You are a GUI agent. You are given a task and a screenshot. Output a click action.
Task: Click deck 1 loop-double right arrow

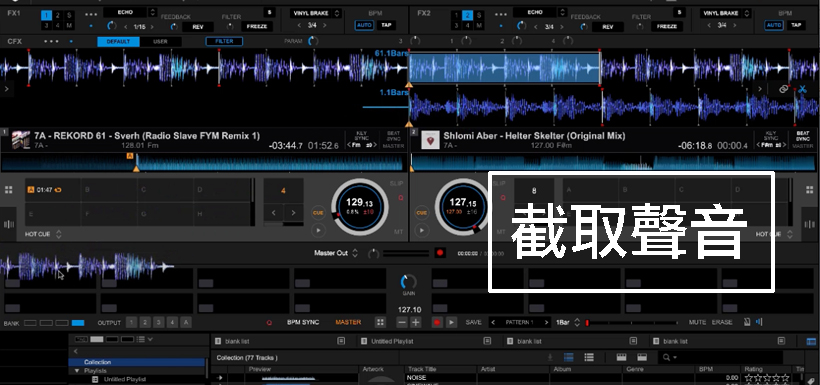pyautogui.click(x=293, y=212)
